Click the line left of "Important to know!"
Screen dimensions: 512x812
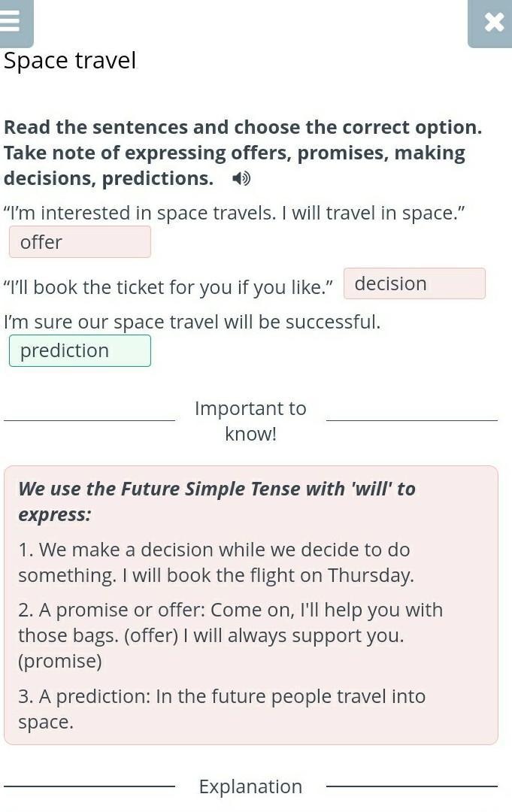89,421
